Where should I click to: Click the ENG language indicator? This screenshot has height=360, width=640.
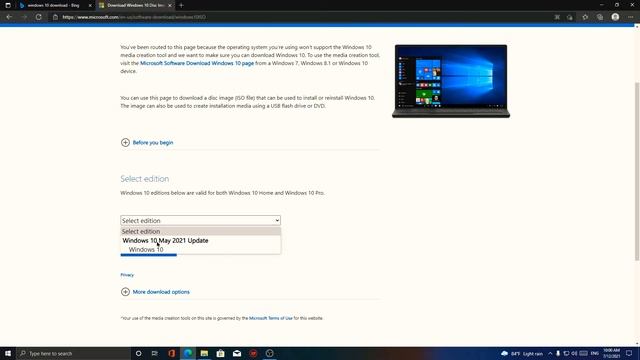point(595,353)
